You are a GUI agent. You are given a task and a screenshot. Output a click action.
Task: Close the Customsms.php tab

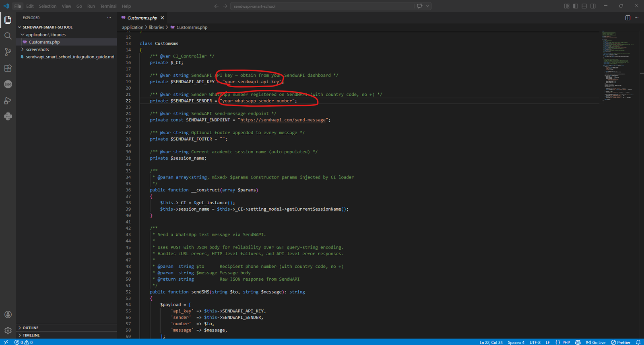tap(162, 18)
